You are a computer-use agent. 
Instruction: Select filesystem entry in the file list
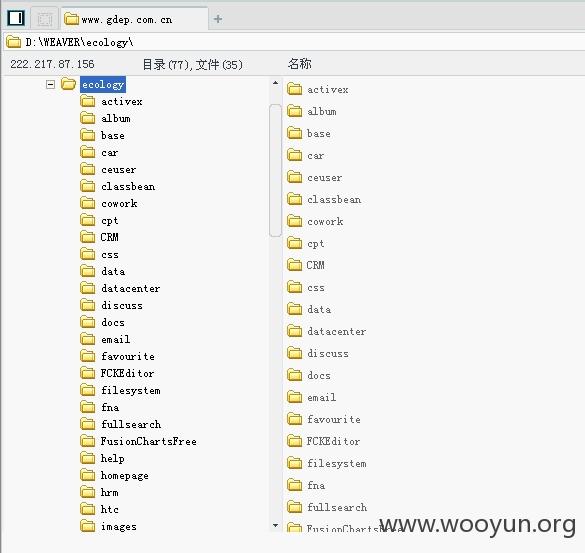(337, 463)
